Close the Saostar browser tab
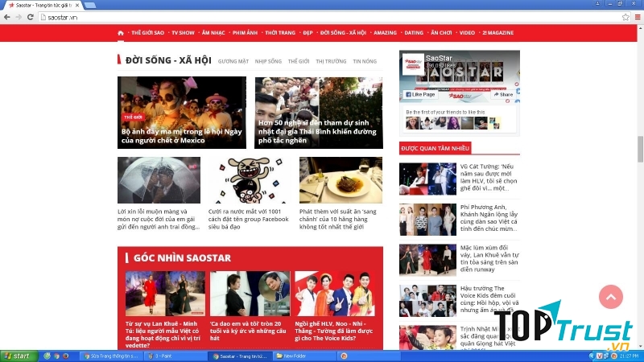This screenshot has width=644, height=362. tap(77, 6)
